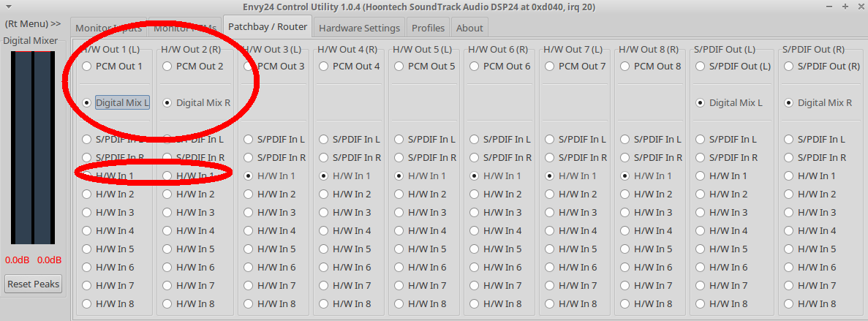Select S/PDIF In L for H/W Out 4 (R)
The image size is (868, 321).
point(323,139)
